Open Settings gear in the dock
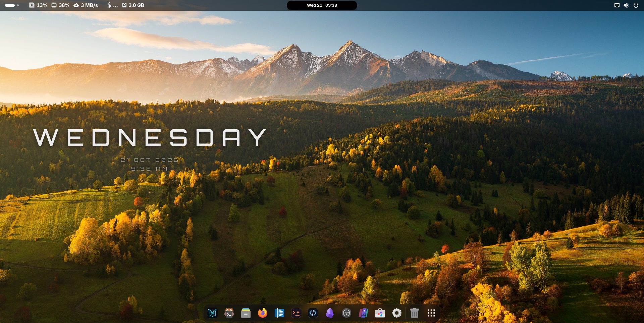Image resolution: width=644 pixels, height=323 pixels. [x=397, y=313]
